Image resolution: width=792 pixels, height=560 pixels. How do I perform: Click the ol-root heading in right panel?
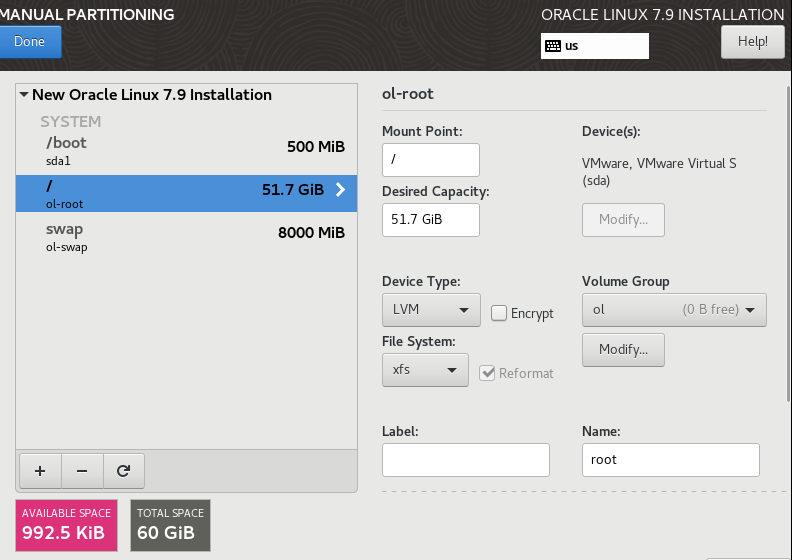[x=408, y=93]
